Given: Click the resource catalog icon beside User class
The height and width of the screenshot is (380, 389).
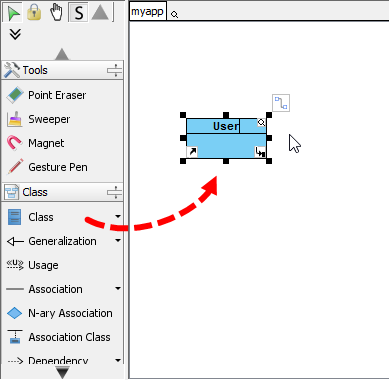Looking at the screenshot, I should click(281, 103).
